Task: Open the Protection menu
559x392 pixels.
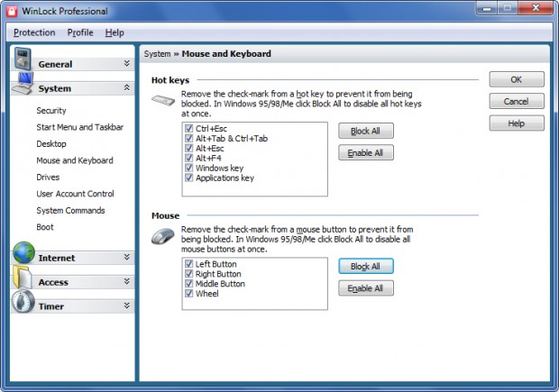Action: [34, 32]
